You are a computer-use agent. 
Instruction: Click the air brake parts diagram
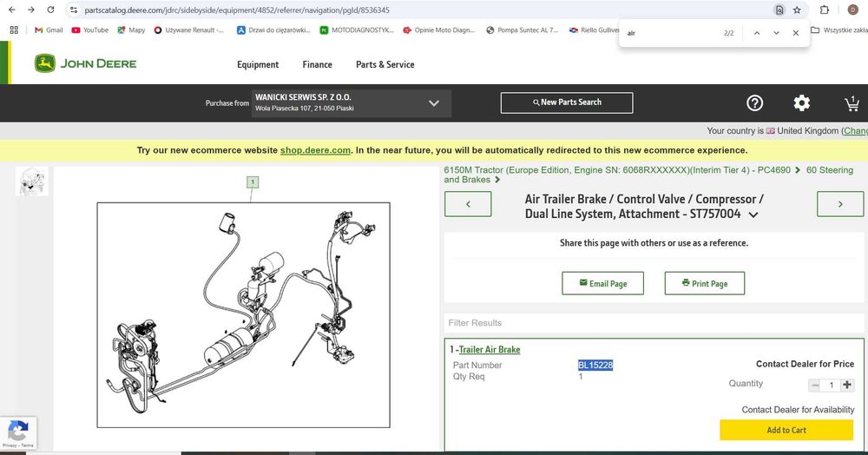[x=244, y=315]
